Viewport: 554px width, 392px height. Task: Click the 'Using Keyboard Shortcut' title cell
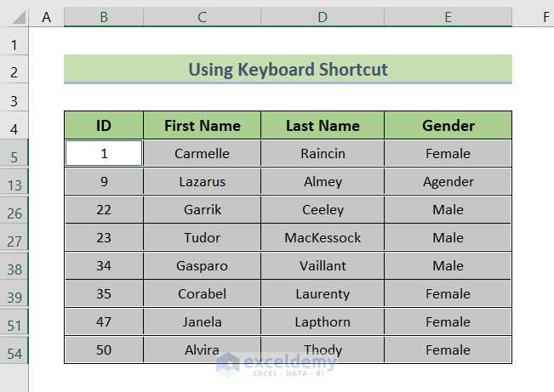tap(288, 69)
